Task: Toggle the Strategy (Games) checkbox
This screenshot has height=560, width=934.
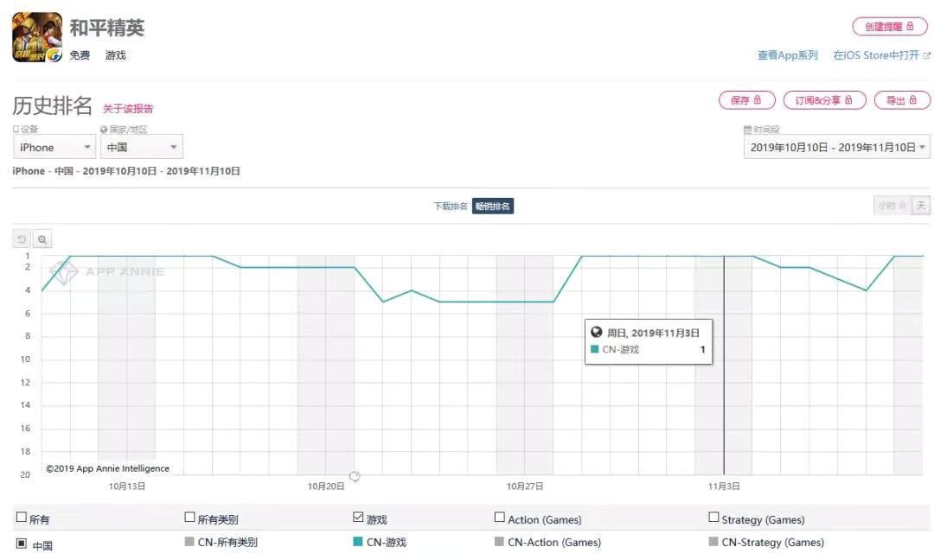Action: (713, 517)
